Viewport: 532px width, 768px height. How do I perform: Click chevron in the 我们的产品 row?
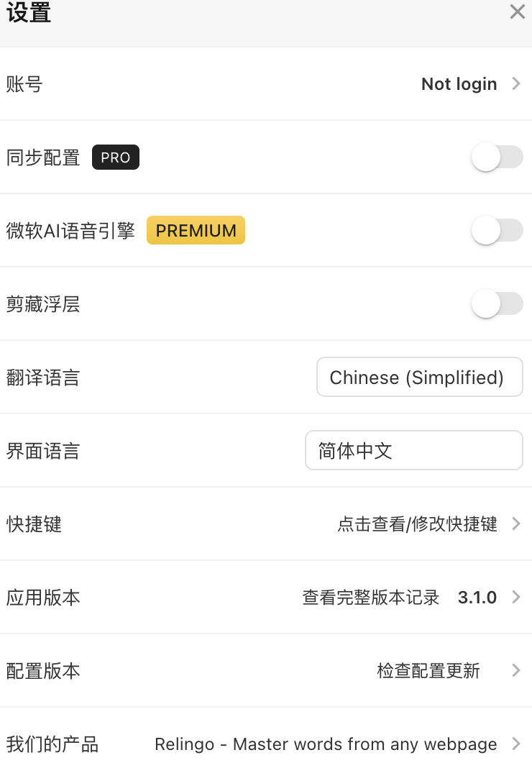coord(516,744)
